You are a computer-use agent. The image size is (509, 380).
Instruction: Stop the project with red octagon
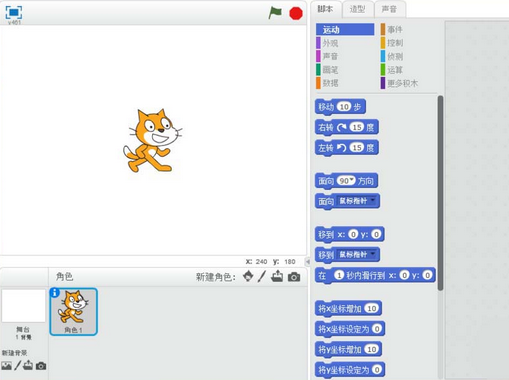(x=296, y=13)
